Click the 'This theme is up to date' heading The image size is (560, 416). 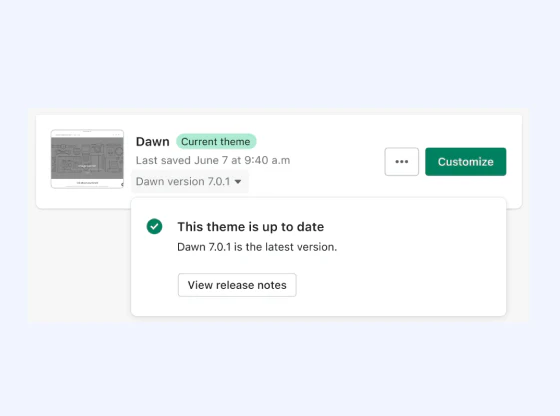pos(251,227)
